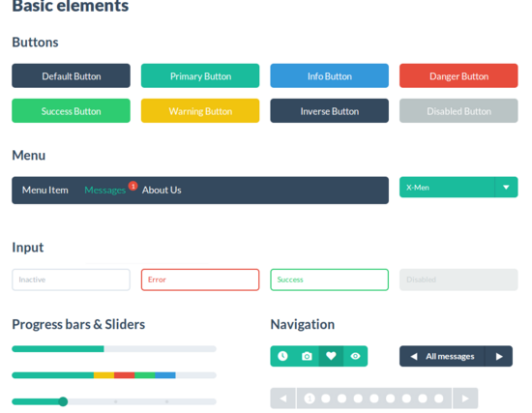Click the heart icon in navigation toolbar
The image size is (532, 413).
331,356
